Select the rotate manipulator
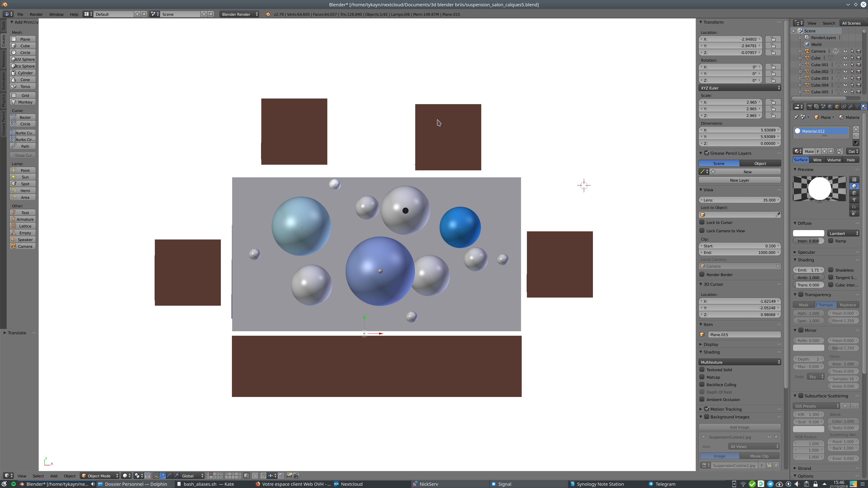The image size is (868, 488). pyautogui.click(x=170, y=476)
